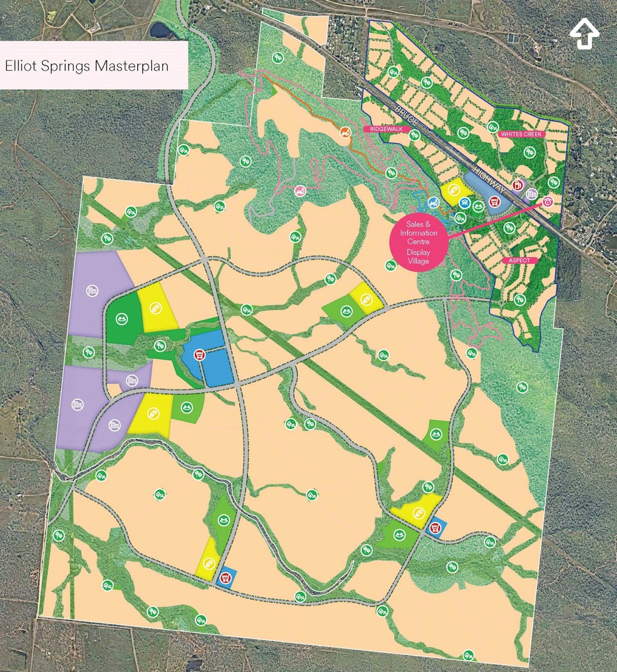This screenshot has height=672, width=617.
Task: Click the ASPECT precinct label
Action: click(x=519, y=260)
